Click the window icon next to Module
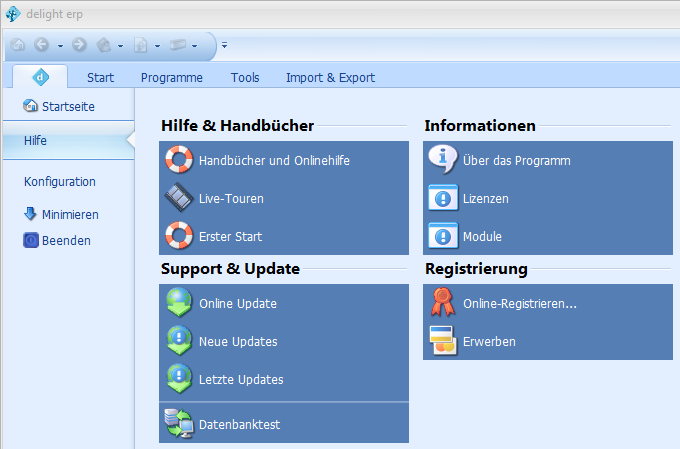680x449 pixels. coord(443,236)
